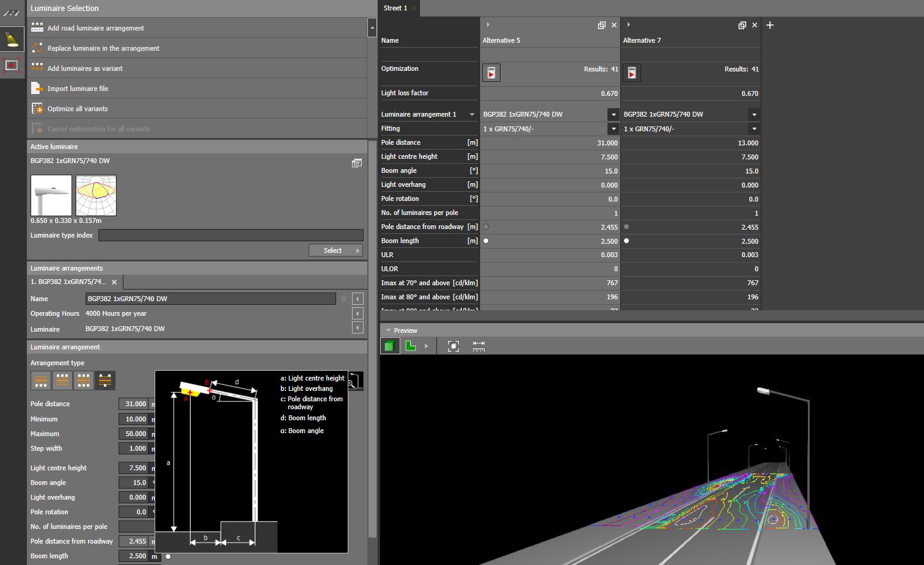924x565 pixels.
Task: Click 'Add road luminaire arrangement'
Action: pyautogui.click(x=95, y=28)
